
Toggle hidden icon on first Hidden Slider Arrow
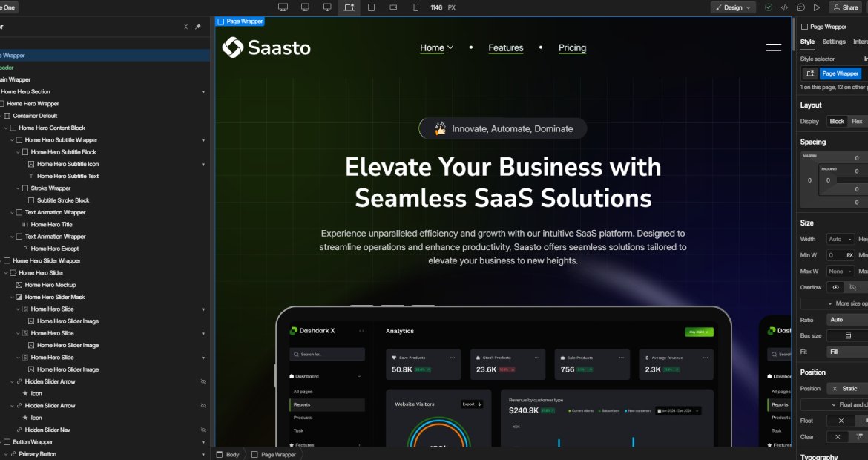pos(203,382)
